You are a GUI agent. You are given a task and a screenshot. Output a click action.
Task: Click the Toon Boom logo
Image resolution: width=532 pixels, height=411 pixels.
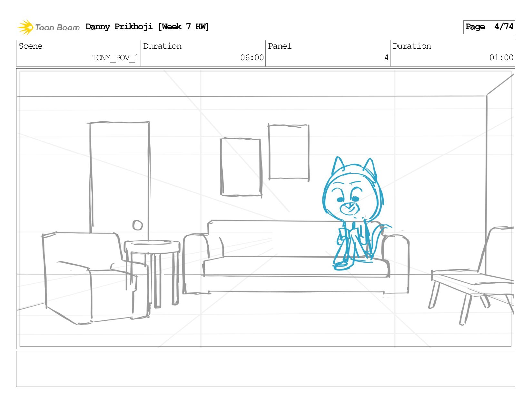(48, 27)
